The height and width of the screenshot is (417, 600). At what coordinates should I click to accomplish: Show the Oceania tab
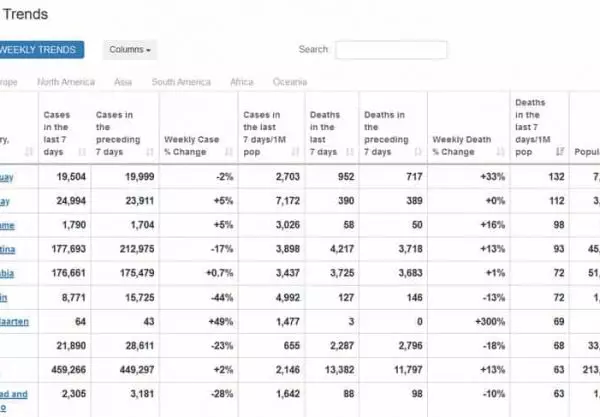[289, 82]
